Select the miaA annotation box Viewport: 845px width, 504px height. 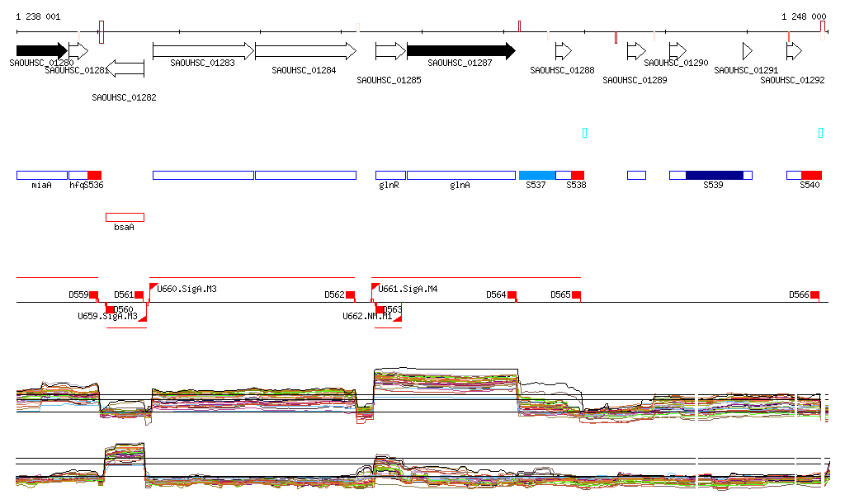tap(42, 175)
